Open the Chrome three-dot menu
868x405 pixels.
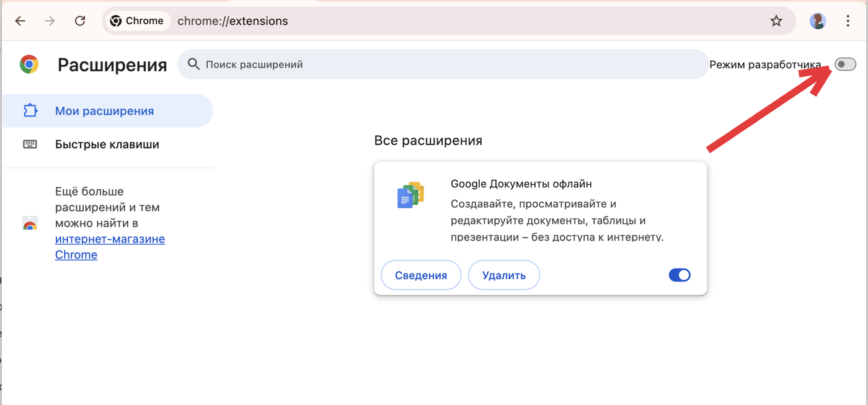click(848, 21)
